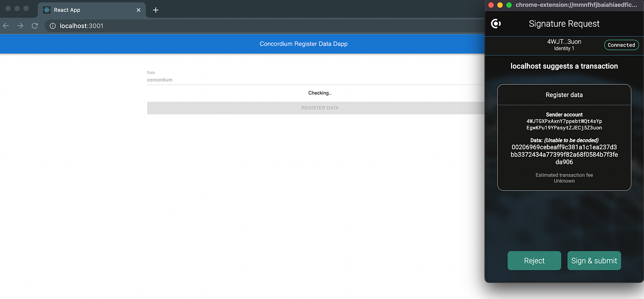The height and width of the screenshot is (299, 644).
Task: Click the React logo favicon in the tab
Action: pos(47,10)
